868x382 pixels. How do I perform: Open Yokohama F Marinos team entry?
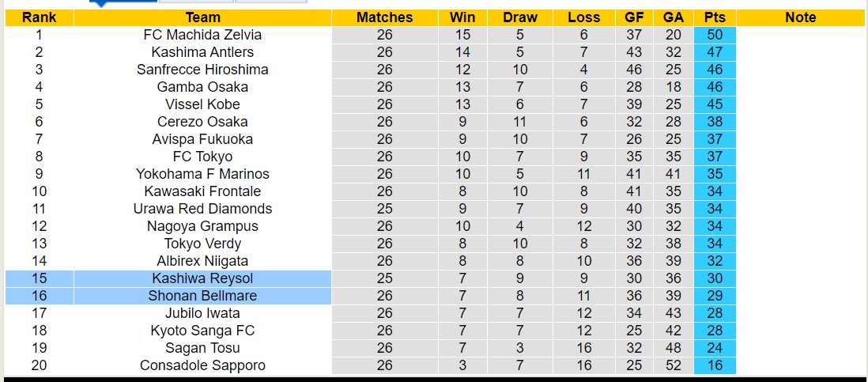202,174
